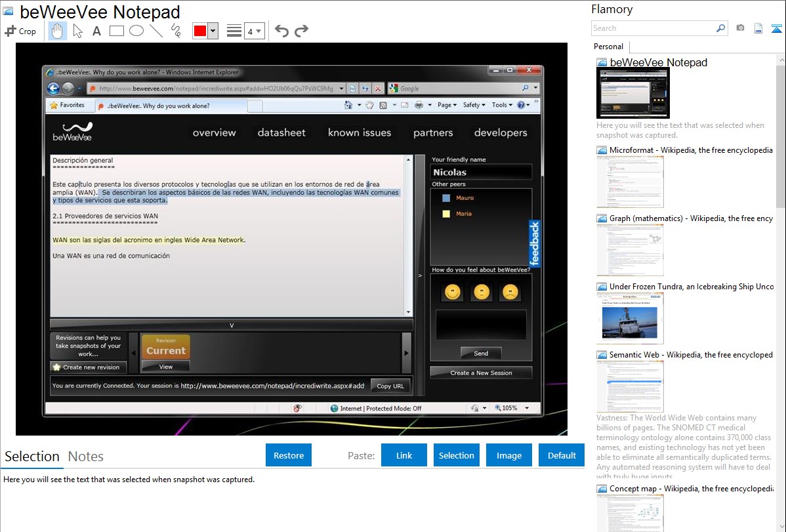786x532 pixels.
Task: Paste as Link
Action: (x=404, y=455)
